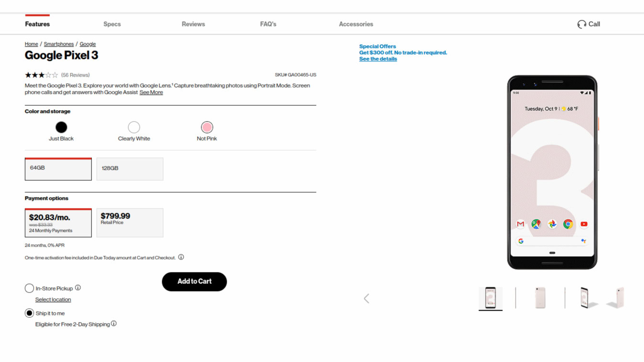Choose the 128GB storage option
Image resolution: width=644 pixels, height=362 pixels.
click(130, 169)
